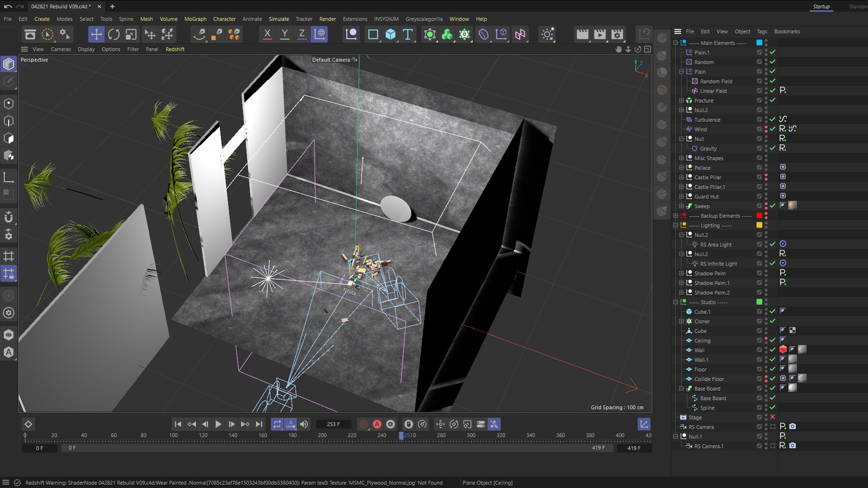
Task: Select the Rotate tool
Action: coord(114,34)
